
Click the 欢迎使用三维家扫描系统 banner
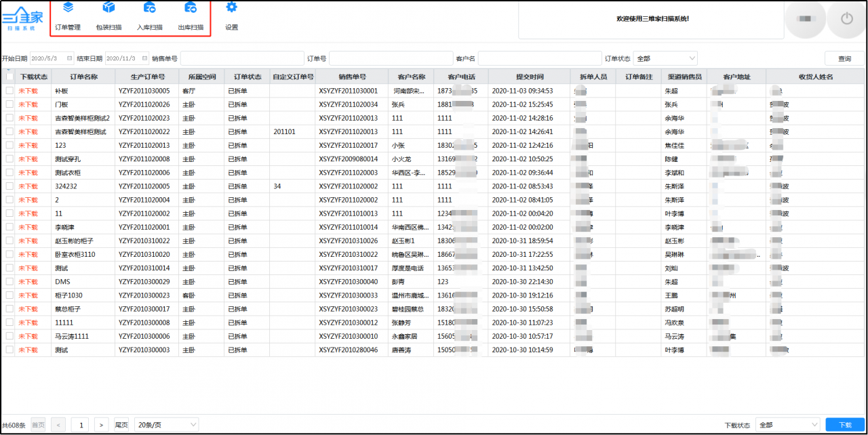(x=652, y=19)
